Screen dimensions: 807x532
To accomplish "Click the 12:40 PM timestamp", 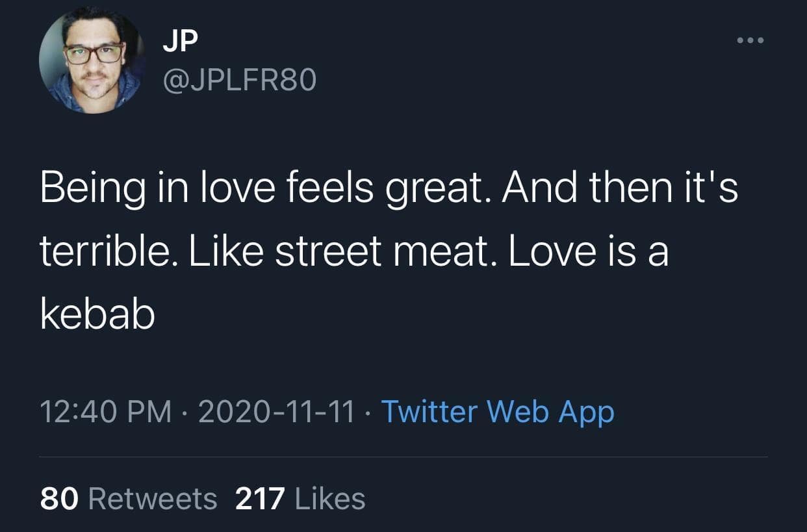I will [x=106, y=411].
